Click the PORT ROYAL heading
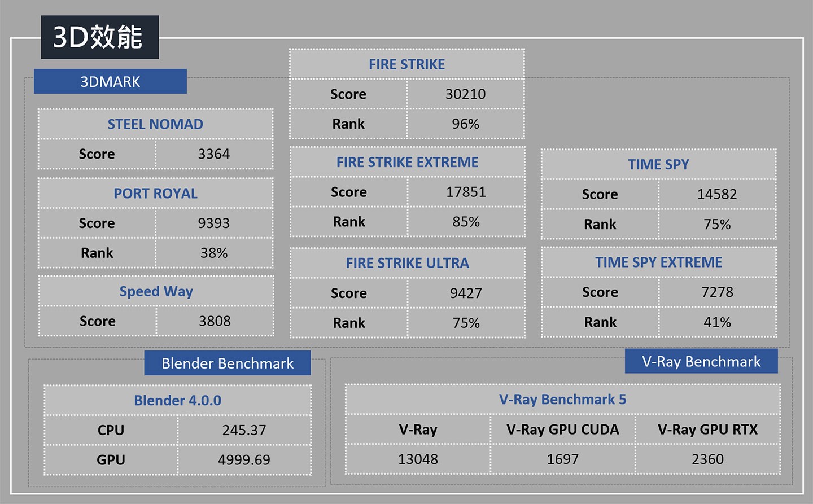This screenshot has height=504, width=813. [x=155, y=194]
